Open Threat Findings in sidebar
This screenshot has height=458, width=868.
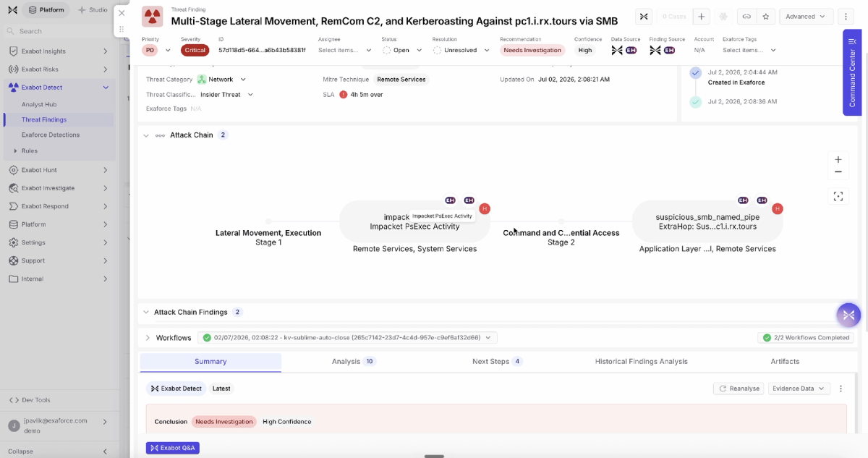pyautogui.click(x=44, y=120)
